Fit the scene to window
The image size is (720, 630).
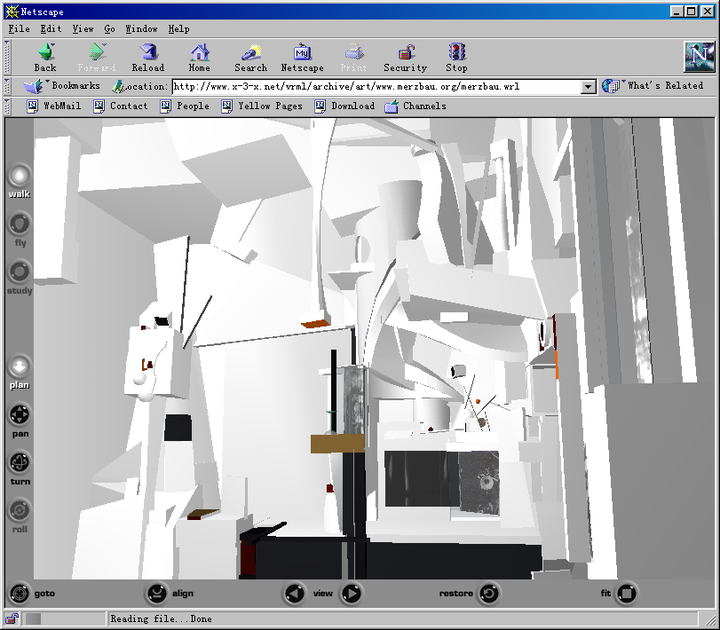click(x=626, y=593)
